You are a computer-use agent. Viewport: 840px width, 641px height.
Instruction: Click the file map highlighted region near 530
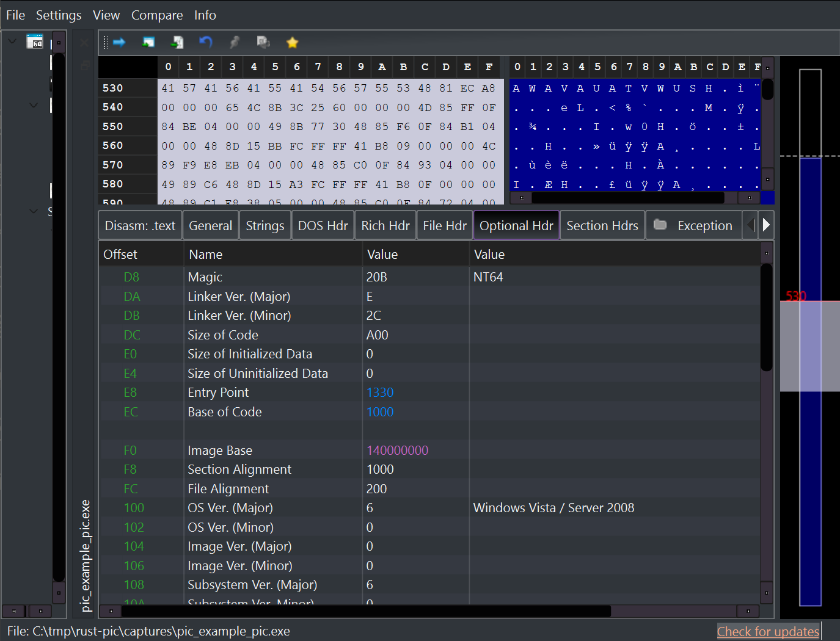point(810,346)
